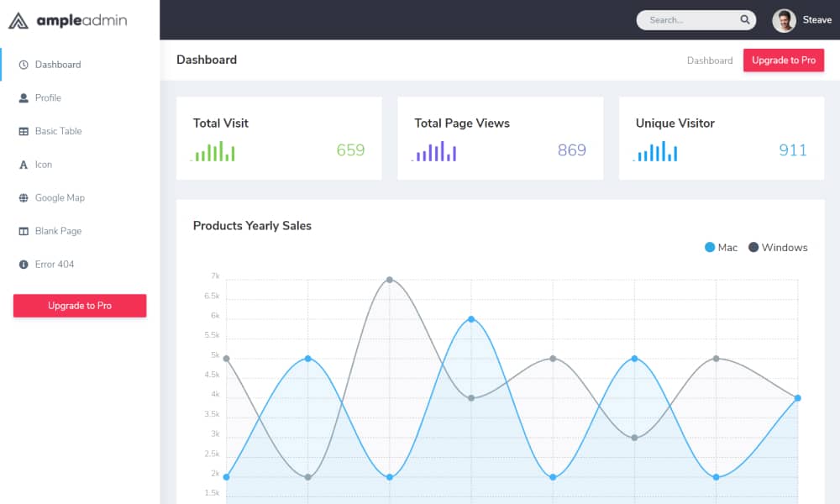Viewport: 840px width, 504px height.
Task: Open the Steave user profile menu
Action: tap(802, 20)
